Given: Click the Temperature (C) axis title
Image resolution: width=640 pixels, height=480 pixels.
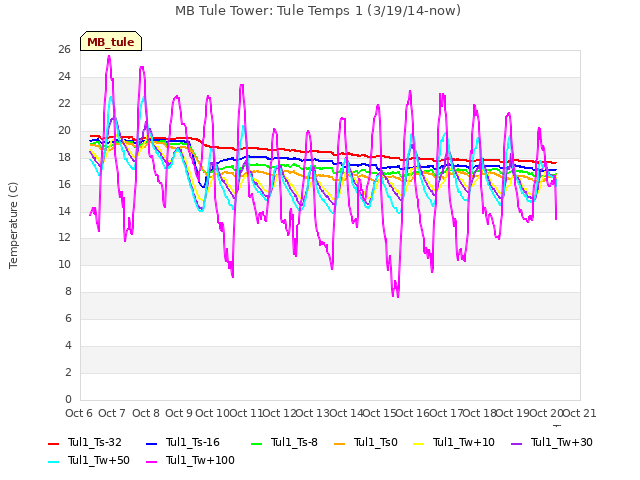Looking at the screenshot, I should click(13, 225).
